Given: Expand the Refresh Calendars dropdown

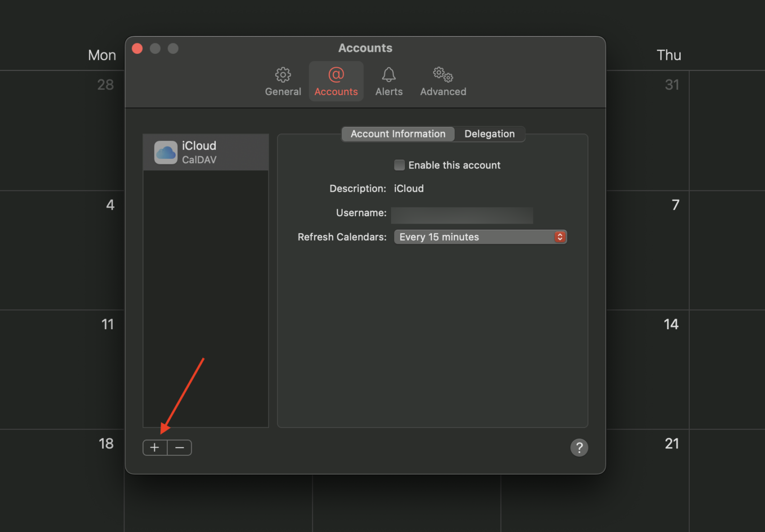Looking at the screenshot, I should tap(480, 237).
